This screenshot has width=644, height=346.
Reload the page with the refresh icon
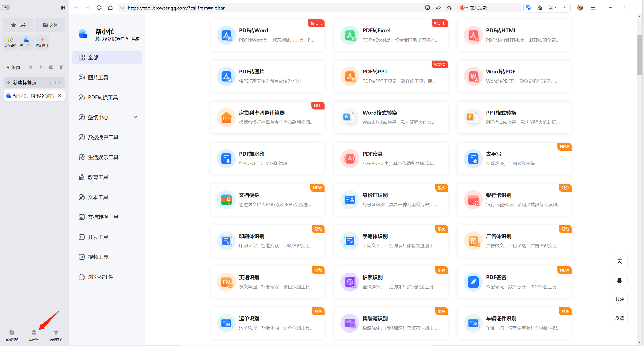point(99,8)
